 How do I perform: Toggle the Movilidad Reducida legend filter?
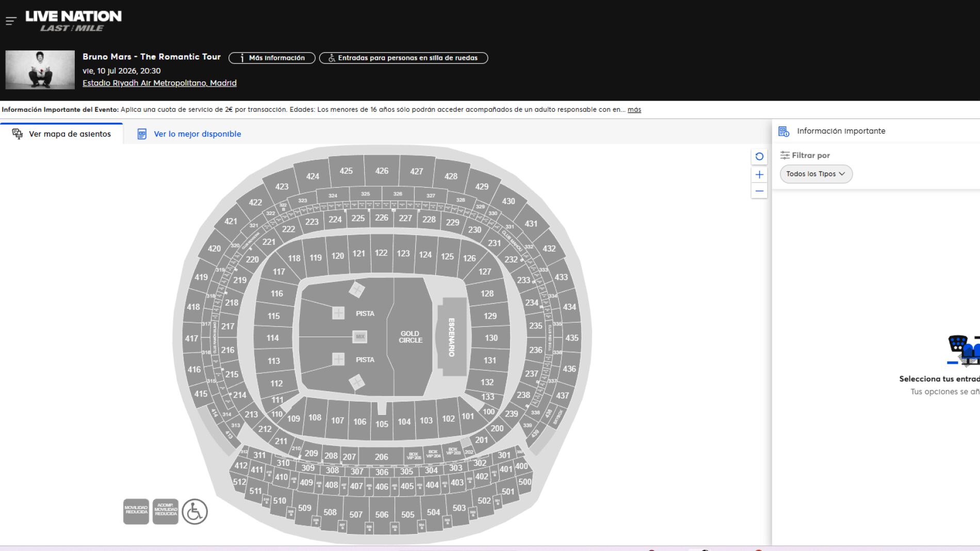click(136, 512)
